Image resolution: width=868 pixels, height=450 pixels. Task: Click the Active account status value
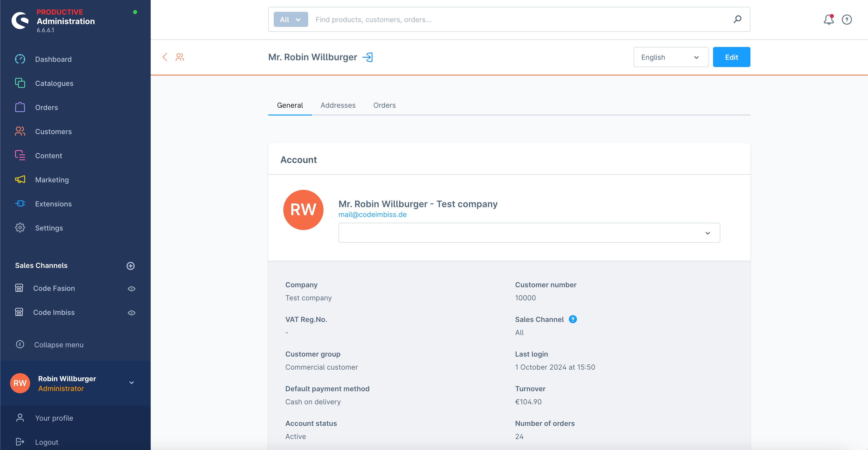(x=296, y=436)
